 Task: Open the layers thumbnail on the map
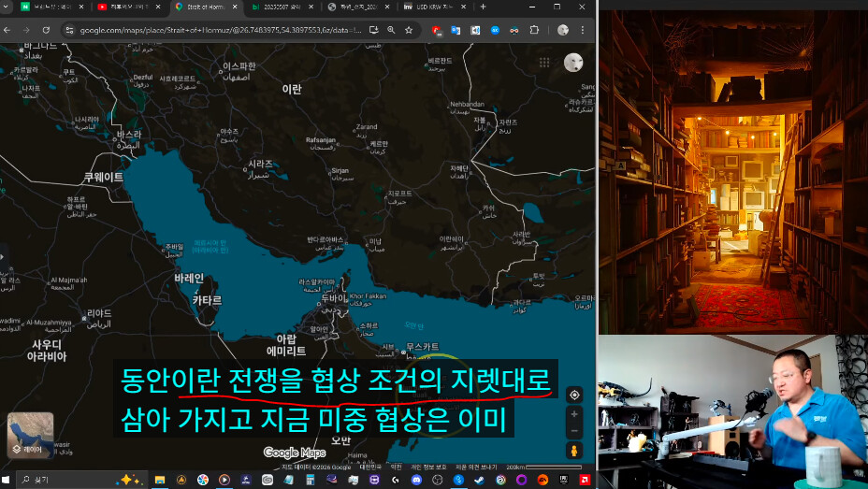[31, 435]
